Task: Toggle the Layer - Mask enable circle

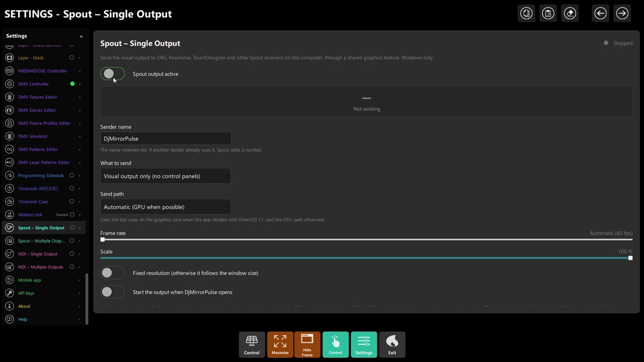Action: 71,58
